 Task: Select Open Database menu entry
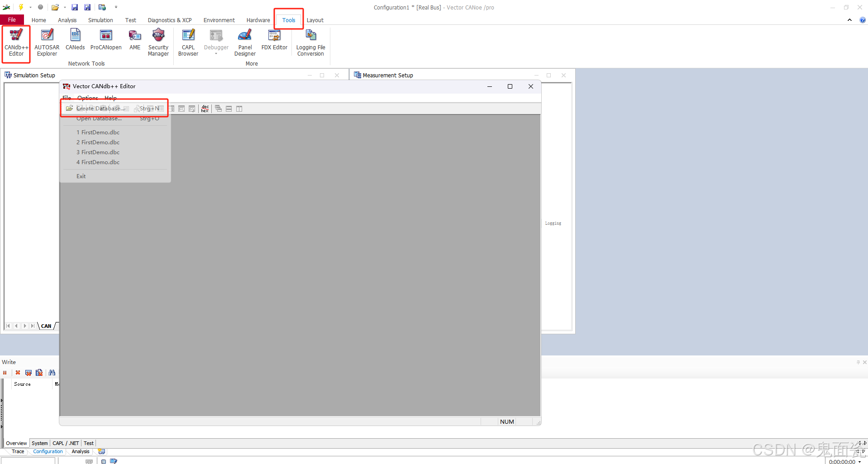click(x=115, y=118)
